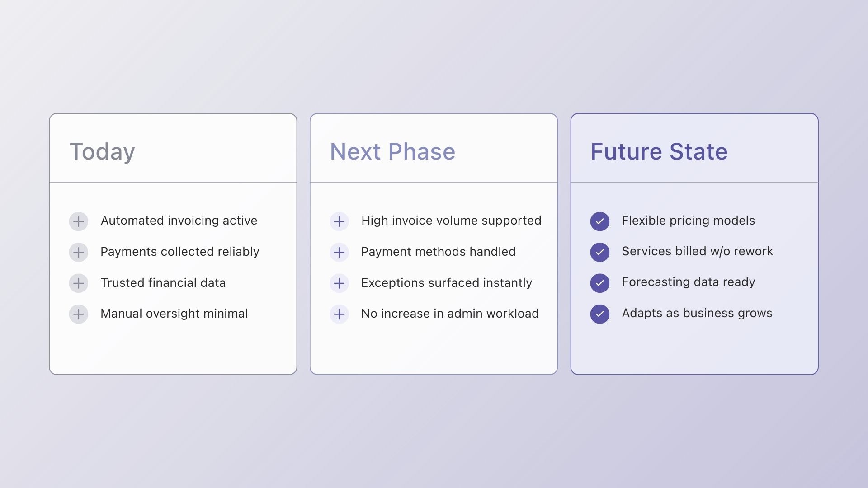This screenshot has height=488, width=868.
Task: Expand Exceptions surfaced instantly item
Action: click(339, 283)
